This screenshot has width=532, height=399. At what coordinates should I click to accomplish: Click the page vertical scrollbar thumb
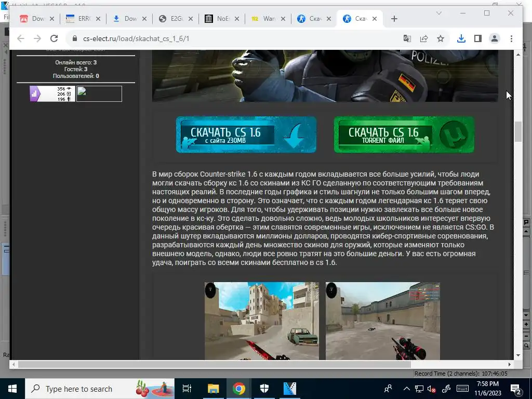pos(518,131)
